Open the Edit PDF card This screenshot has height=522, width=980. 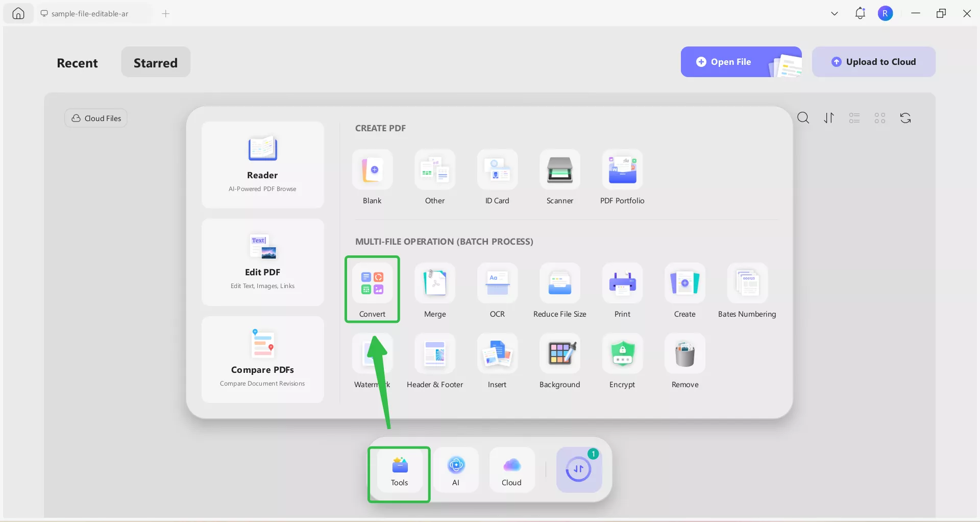262,262
